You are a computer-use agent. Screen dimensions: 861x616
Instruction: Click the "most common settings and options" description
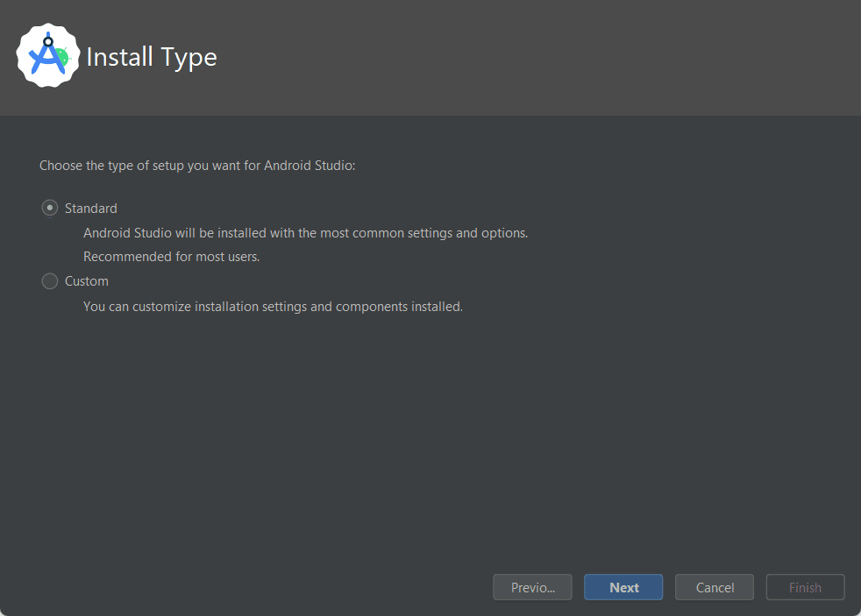pyautogui.click(x=305, y=233)
